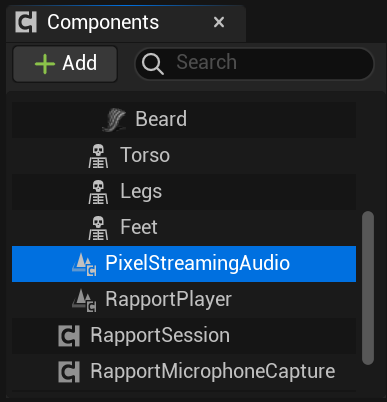Close the Components tab
This screenshot has height=402, width=387.
coord(219,22)
